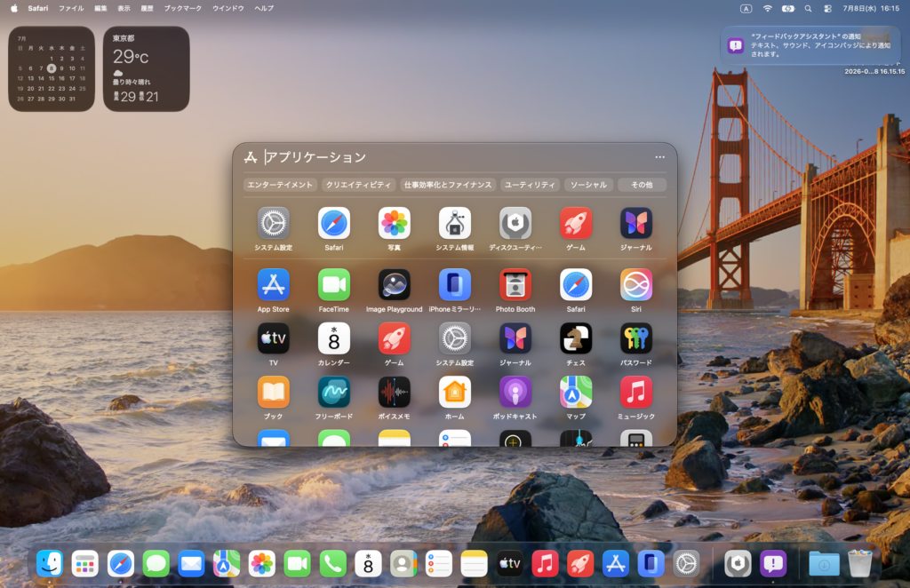Open the launcher's three-dot more options
This screenshot has width=910, height=588.
pos(660,157)
